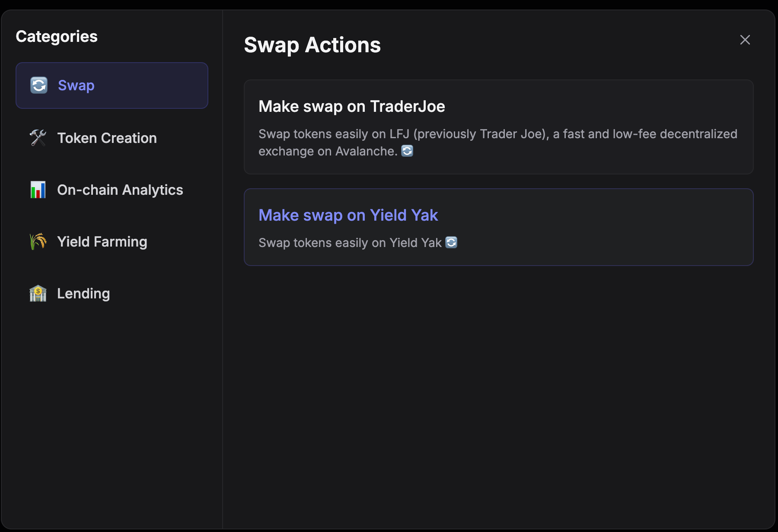Switch to On-chain Analytics category
Image resolution: width=778 pixels, height=532 pixels.
tap(112, 190)
